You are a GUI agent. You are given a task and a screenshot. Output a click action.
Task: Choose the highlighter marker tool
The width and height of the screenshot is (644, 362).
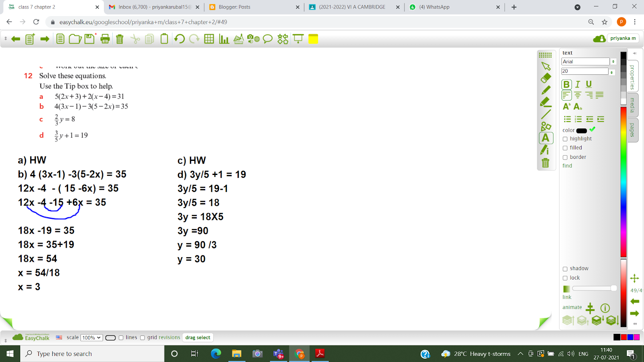[546, 102]
